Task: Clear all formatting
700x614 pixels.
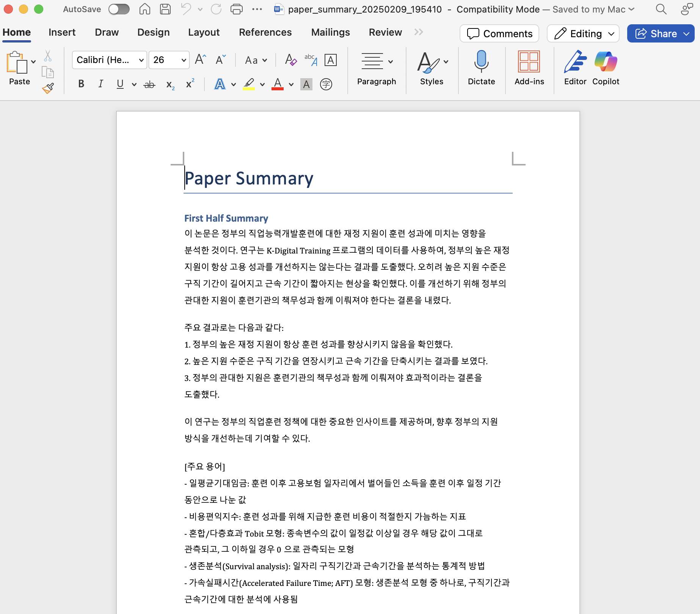Action: tap(291, 60)
